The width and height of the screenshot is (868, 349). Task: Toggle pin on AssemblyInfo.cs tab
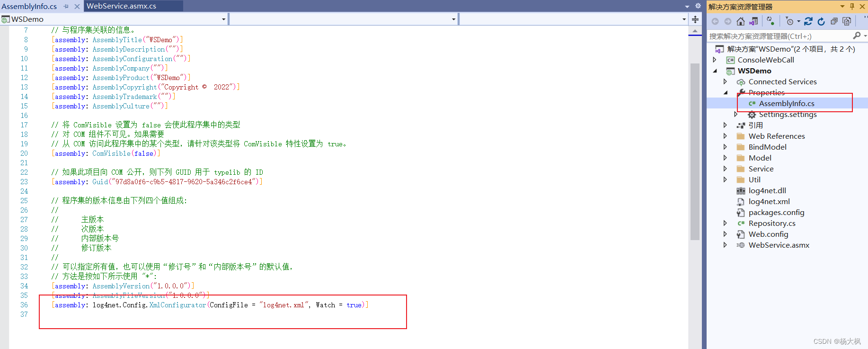point(66,7)
